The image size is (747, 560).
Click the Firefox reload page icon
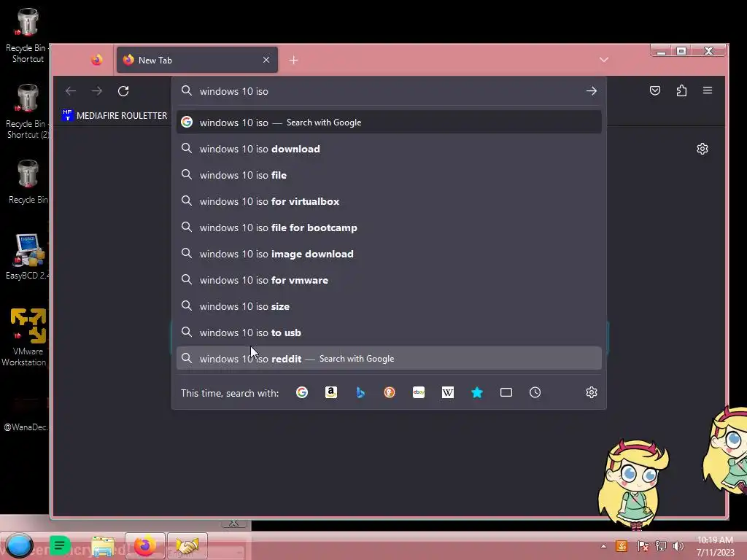[x=123, y=91]
